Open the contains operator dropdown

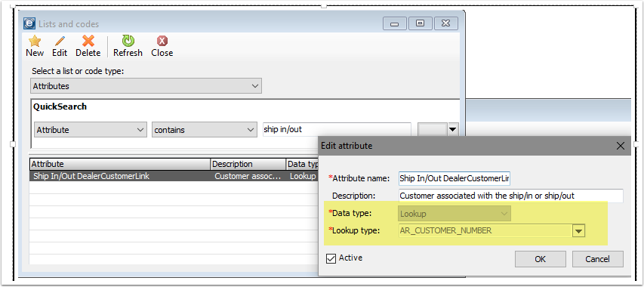click(204, 130)
